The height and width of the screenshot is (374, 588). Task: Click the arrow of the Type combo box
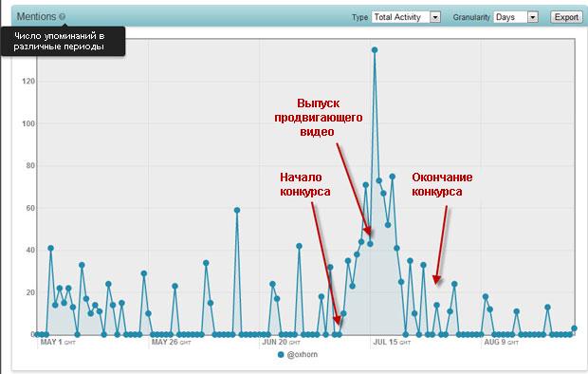point(435,17)
